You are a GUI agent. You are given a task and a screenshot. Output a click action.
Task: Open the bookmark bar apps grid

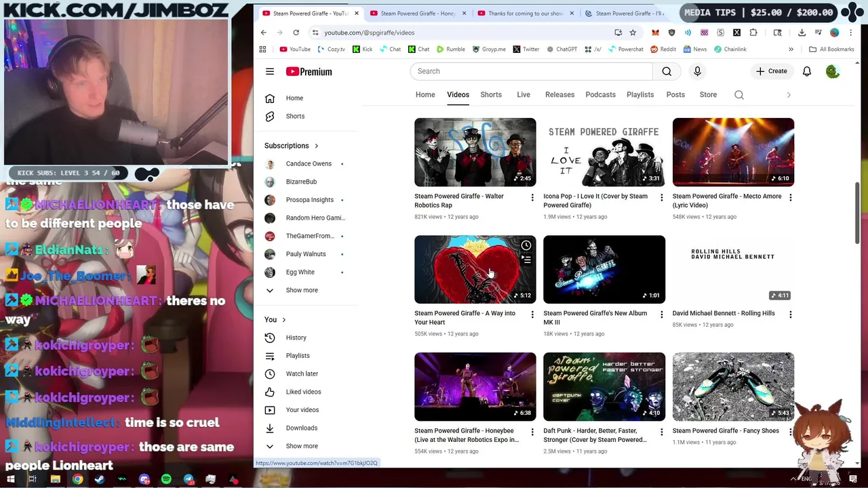263,49
